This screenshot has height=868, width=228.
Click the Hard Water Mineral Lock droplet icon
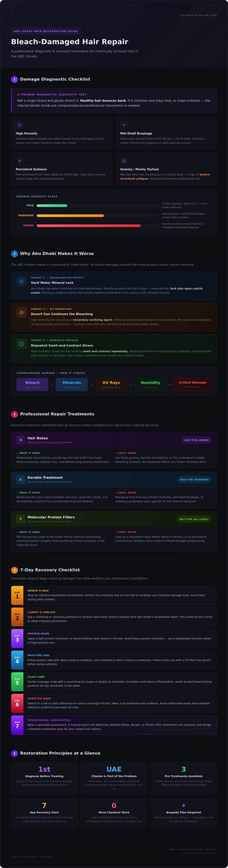pos(21,281)
